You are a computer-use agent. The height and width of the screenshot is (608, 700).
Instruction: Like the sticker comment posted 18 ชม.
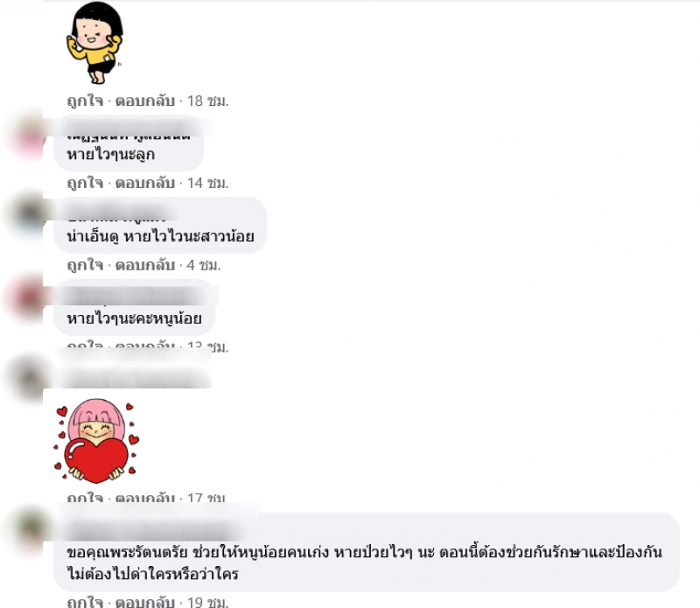pos(85,101)
